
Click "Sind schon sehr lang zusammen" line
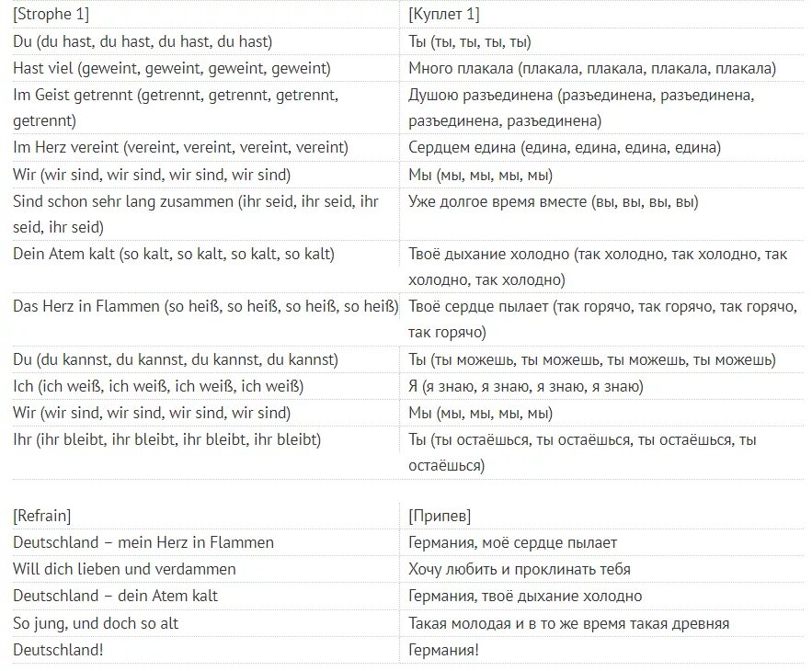tap(195, 214)
